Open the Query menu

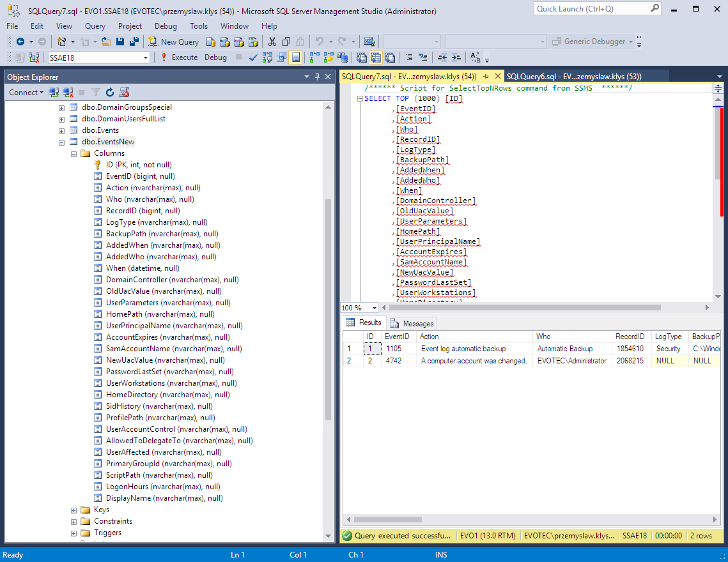click(x=95, y=26)
